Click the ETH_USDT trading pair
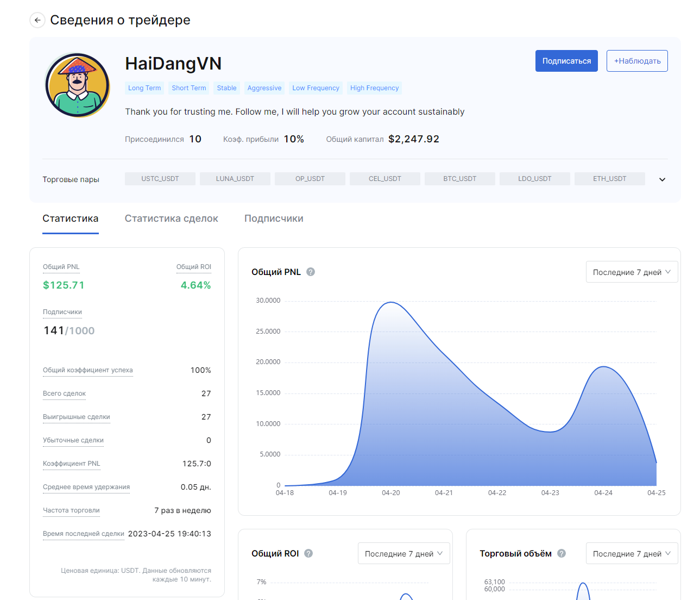This screenshot has height=600, width=700. click(x=610, y=179)
